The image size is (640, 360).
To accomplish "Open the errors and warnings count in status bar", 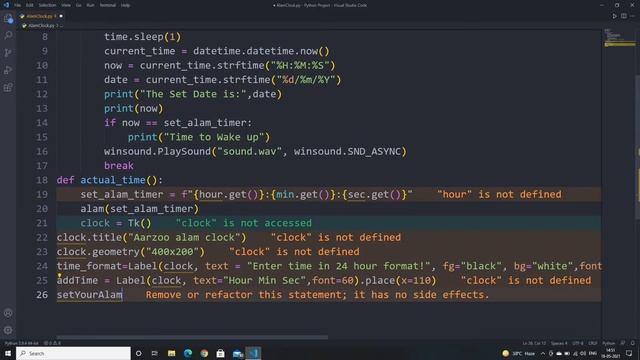I will tap(52, 343).
